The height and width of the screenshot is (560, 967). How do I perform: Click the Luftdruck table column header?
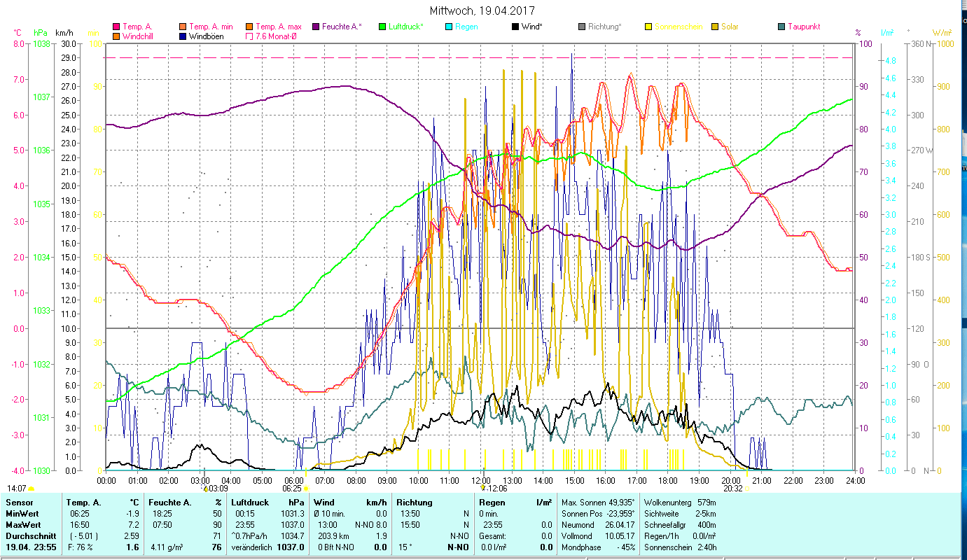coord(249,503)
